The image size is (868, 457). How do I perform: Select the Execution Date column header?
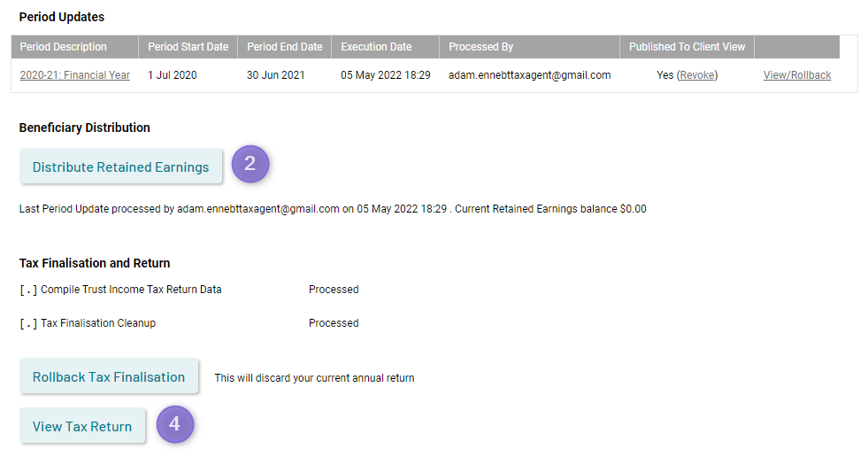385,47
